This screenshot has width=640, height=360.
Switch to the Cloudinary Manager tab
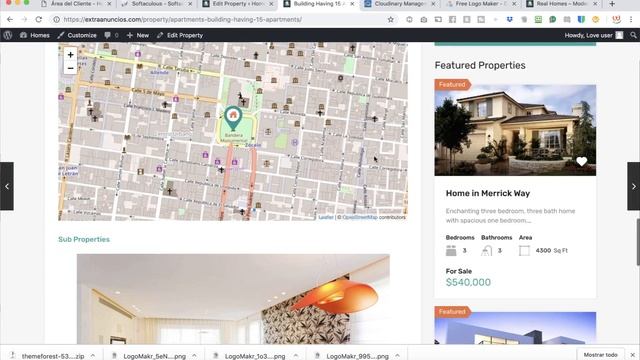pos(400,4)
